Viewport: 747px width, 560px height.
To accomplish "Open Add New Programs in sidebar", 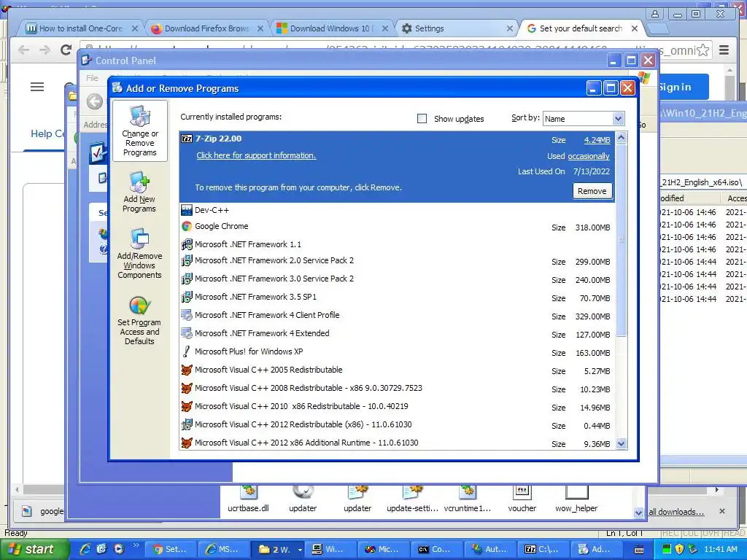I will click(139, 192).
